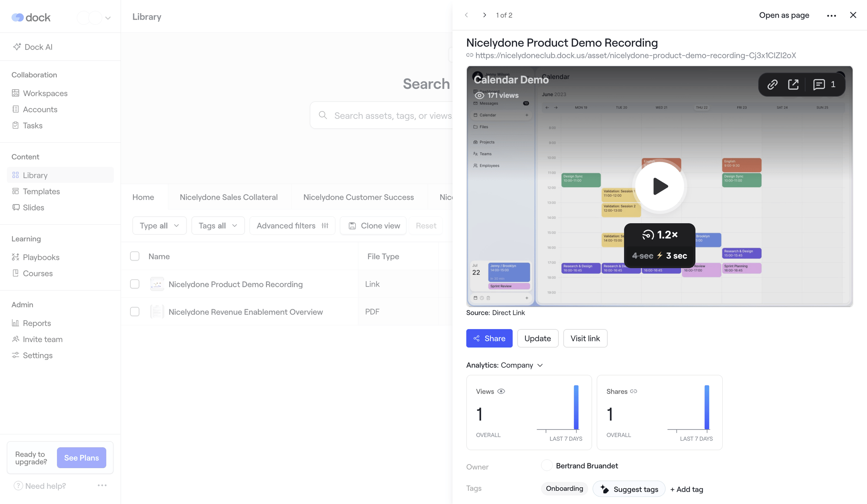
Task: Open Tasks in sidebar
Action: point(27,125)
